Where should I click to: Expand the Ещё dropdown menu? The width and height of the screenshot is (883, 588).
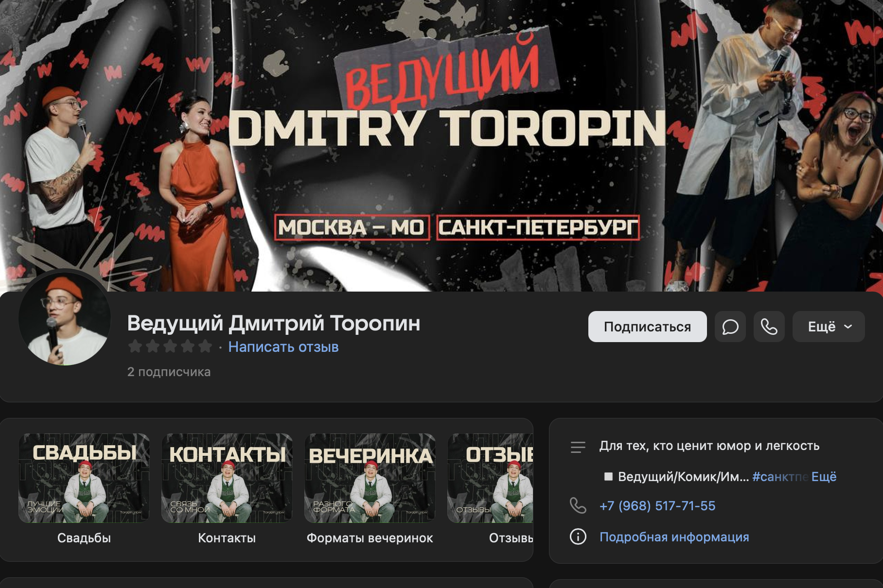(x=829, y=327)
